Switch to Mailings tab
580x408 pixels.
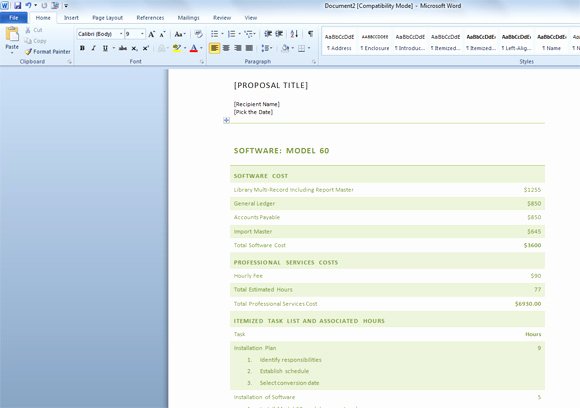(188, 18)
